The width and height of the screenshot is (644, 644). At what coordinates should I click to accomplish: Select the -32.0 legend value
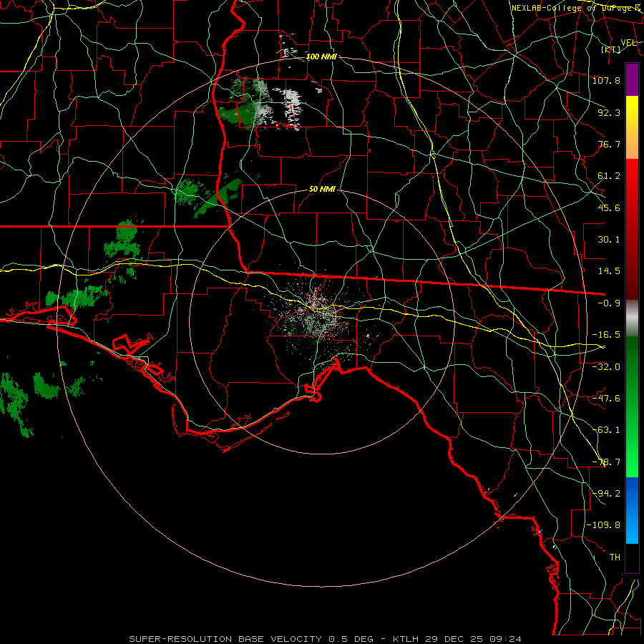coord(606,366)
